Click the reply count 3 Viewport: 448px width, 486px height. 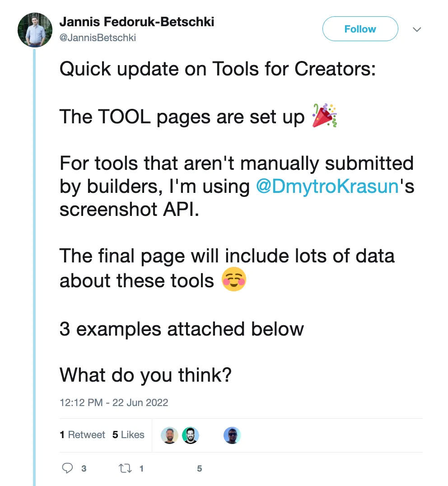tap(84, 469)
